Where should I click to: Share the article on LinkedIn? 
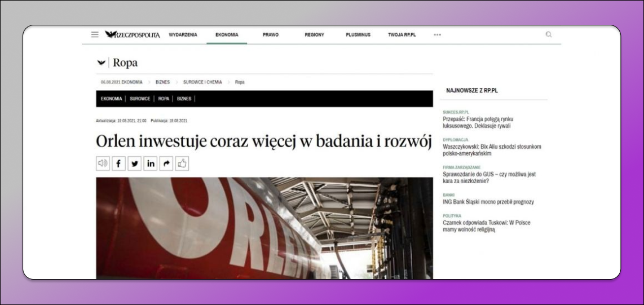[x=150, y=163]
